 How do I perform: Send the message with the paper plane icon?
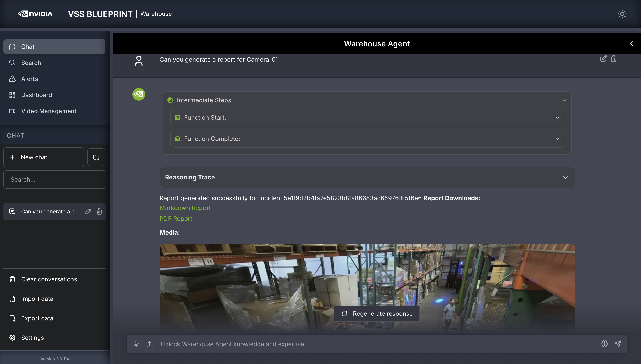tap(618, 344)
